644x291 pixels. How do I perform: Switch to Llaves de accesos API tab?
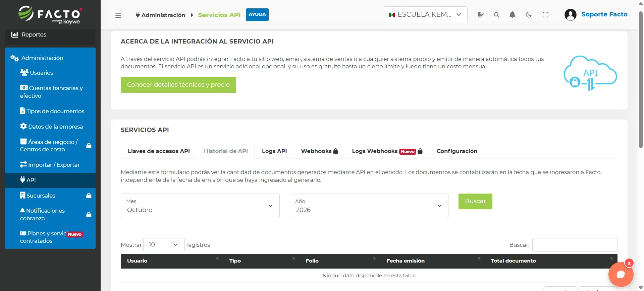click(x=159, y=151)
